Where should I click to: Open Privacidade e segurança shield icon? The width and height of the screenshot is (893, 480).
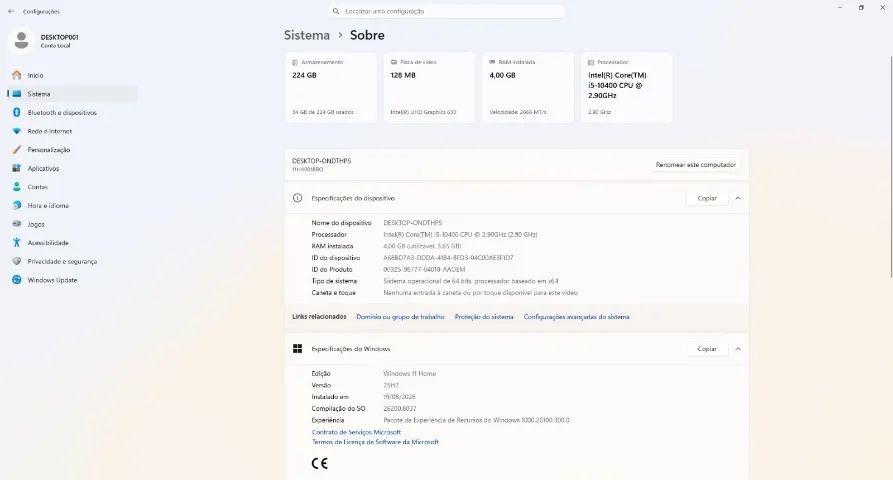coord(17,261)
